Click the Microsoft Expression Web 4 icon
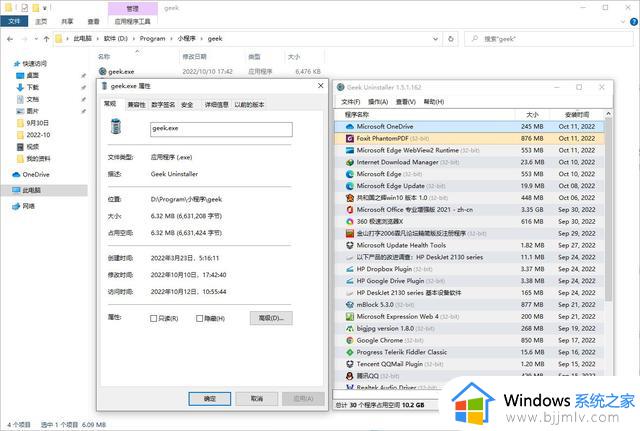Image resolution: width=640 pixels, height=431 pixels. (350, 316)
